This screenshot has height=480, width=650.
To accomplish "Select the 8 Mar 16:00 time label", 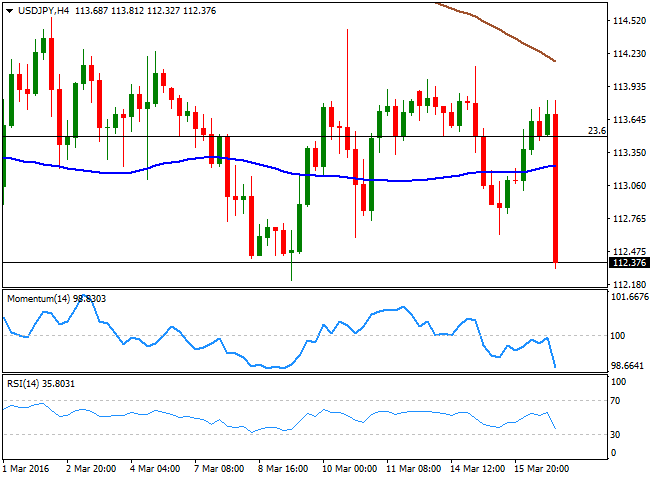I will coord(283,469).
